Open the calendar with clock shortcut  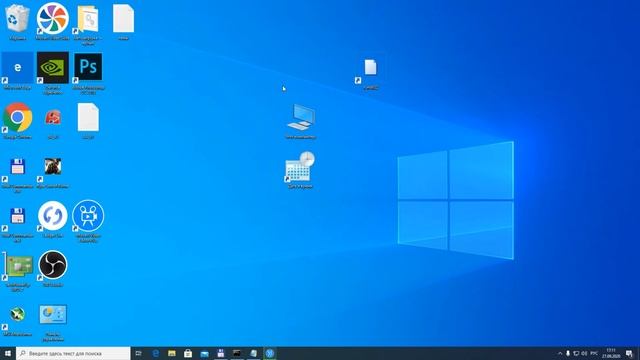[x=300, y=167]
